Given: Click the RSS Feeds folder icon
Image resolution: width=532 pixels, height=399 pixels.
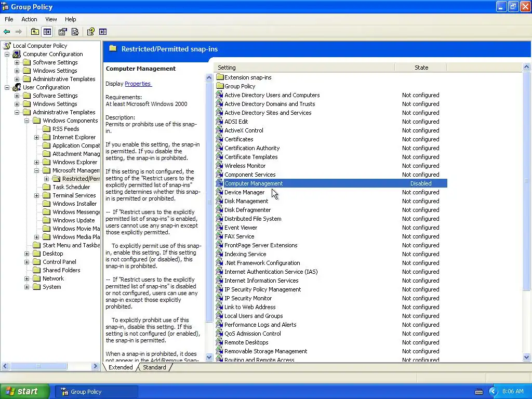Looking at the screenshot, I should (46, 129).
